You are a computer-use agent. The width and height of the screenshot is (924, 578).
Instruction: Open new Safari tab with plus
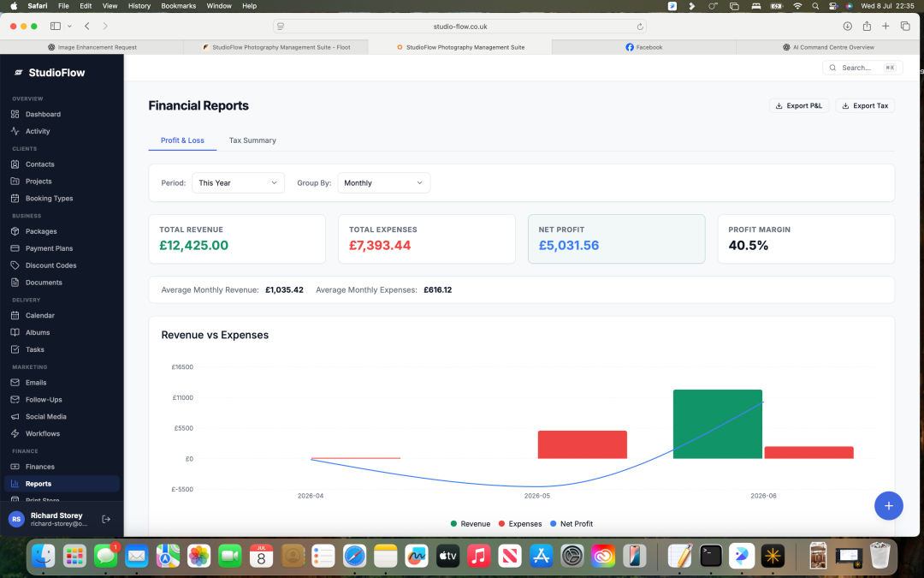point(885,26)
